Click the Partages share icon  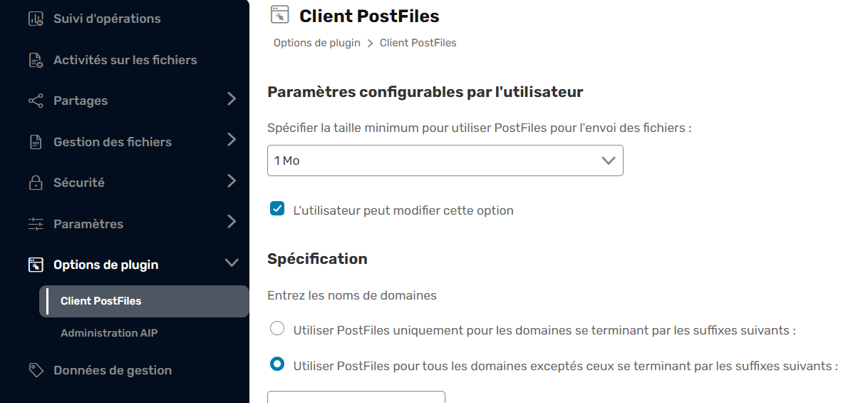click(36, 101)
